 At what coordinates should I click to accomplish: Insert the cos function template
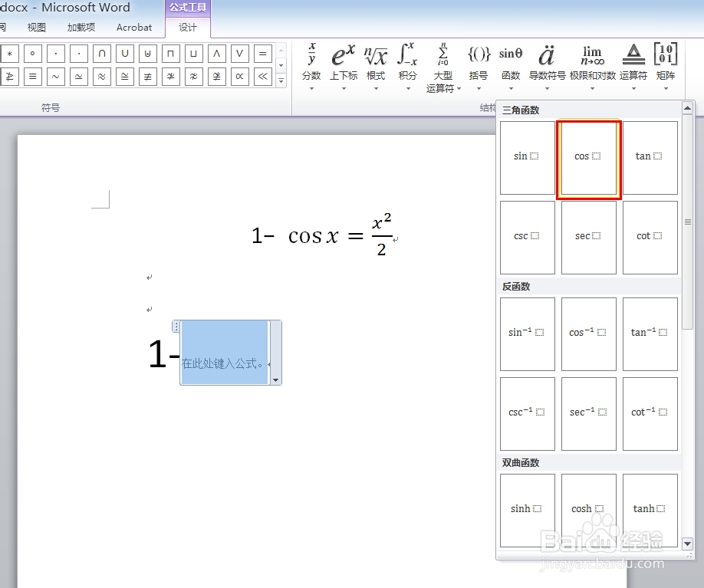click(589, 158)
